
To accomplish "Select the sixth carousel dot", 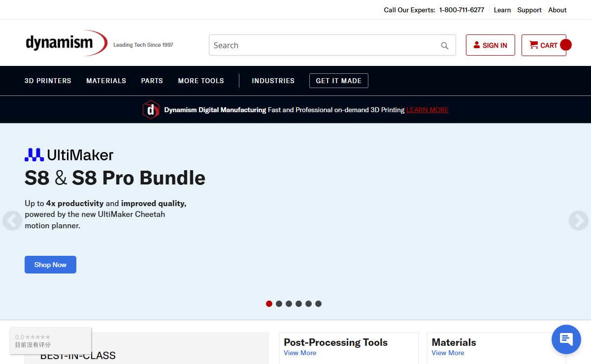I will point(318,303).
